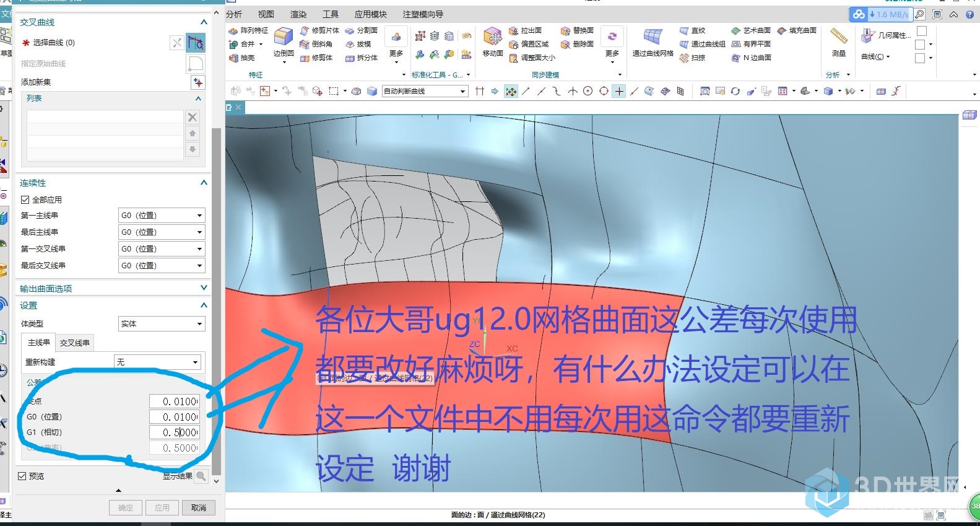
Task: Select the 移动面 (Move Face) tool
Action: (x=493, y=43)
